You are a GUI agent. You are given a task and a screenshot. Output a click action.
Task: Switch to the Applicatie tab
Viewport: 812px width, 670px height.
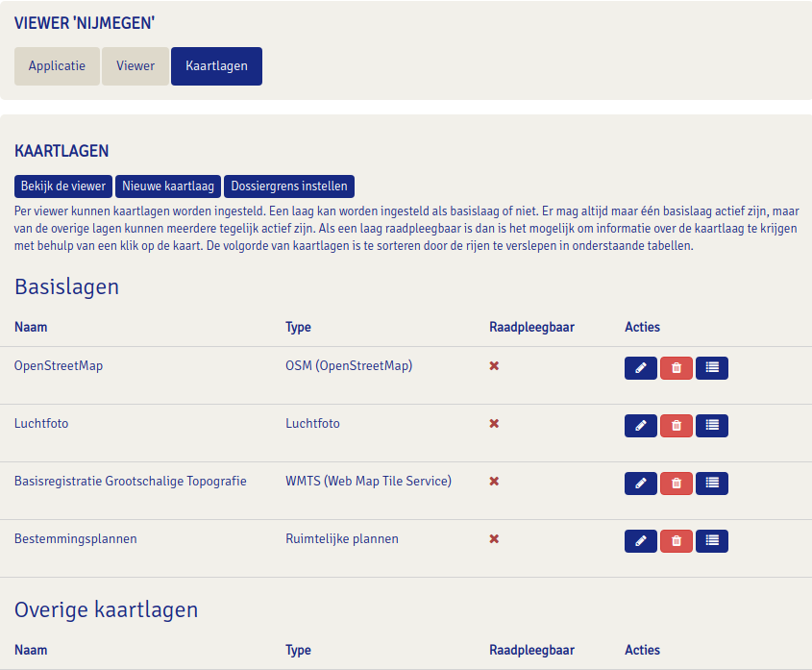(57, 66)
